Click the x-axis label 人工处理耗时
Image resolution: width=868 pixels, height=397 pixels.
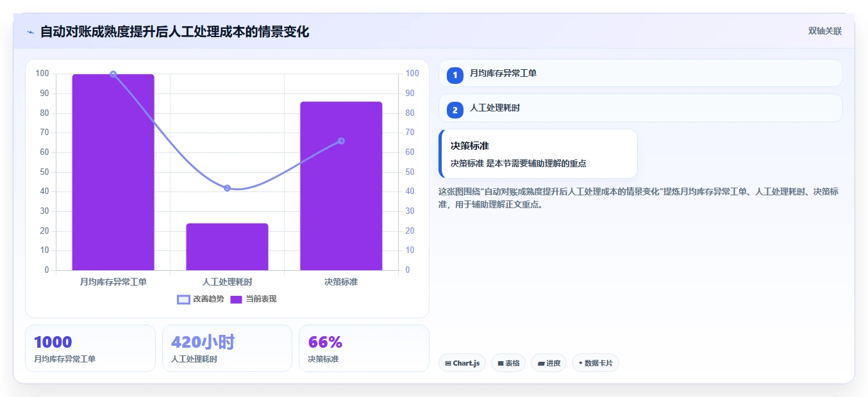tap(227, 282)
